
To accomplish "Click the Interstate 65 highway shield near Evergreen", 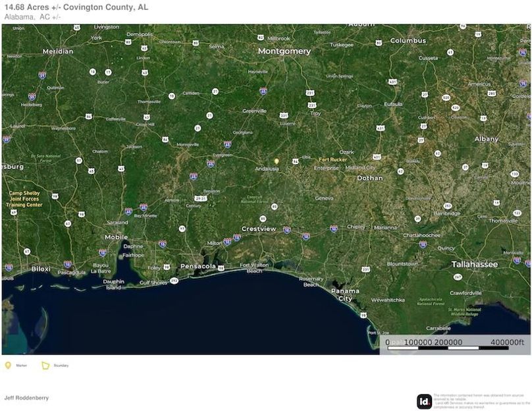I will click(210, 163).
